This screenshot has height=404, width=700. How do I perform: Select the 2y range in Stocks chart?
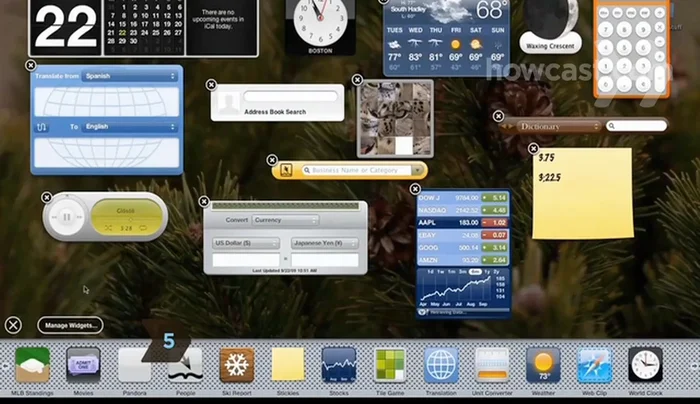coord(496,272)
